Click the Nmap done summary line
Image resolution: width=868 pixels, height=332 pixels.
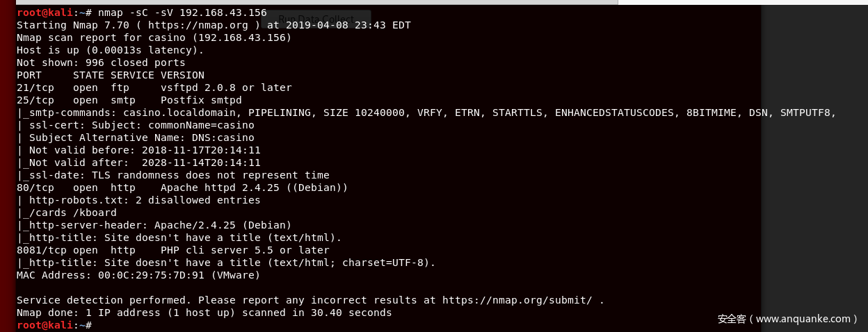pyautogui.click(x=204, y=313)
